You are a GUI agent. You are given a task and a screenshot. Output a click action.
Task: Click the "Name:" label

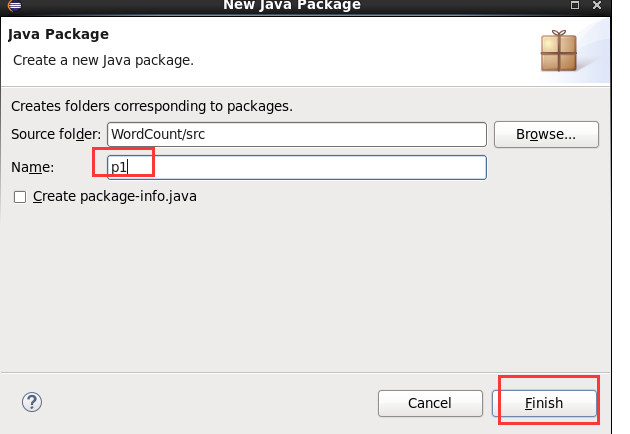click(33, 167)
